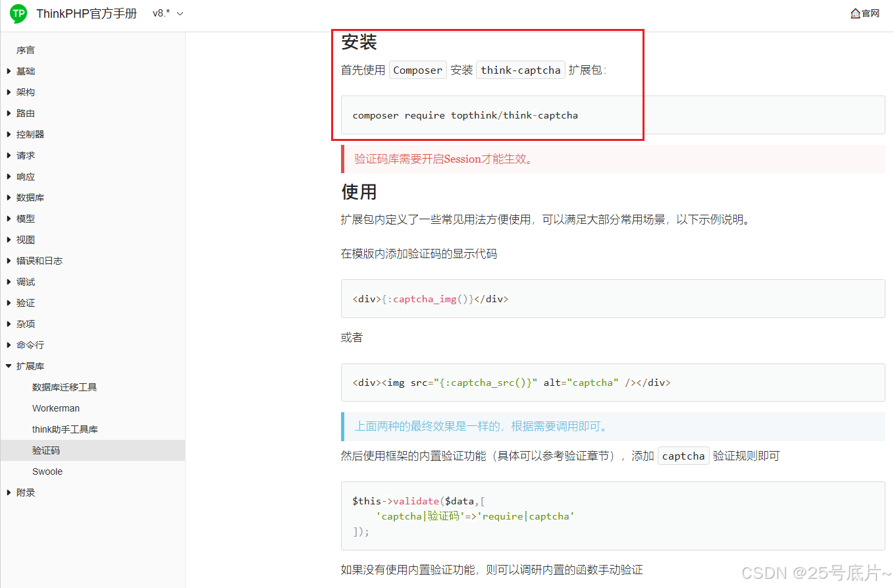The image size is (894, 588).
Task: Open the 验证码 page in sidebar
Action: click(46, 450)
